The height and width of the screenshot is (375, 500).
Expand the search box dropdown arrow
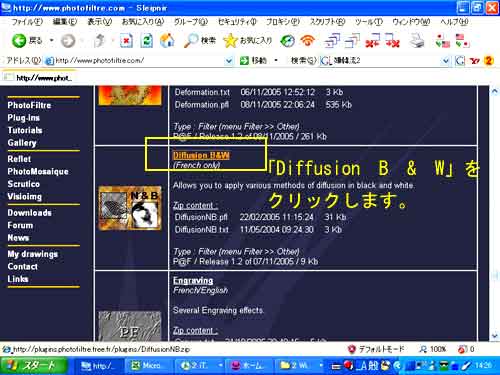tap(446, 61)
